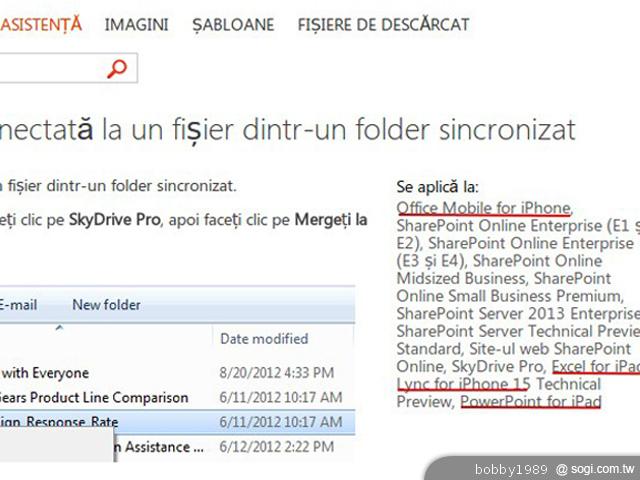Open the ȘABLOANE tab
Image resolution: width=640 pixels, height=480 pixels.
click(233, 24)
